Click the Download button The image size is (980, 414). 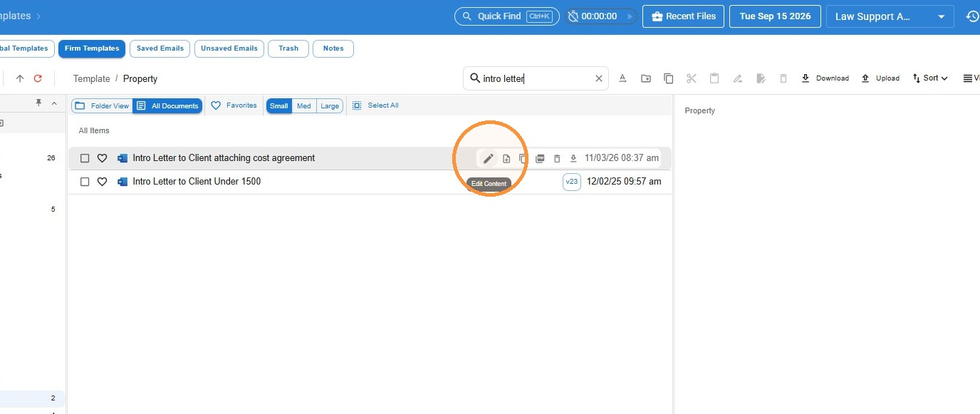(x=825, y=78)
